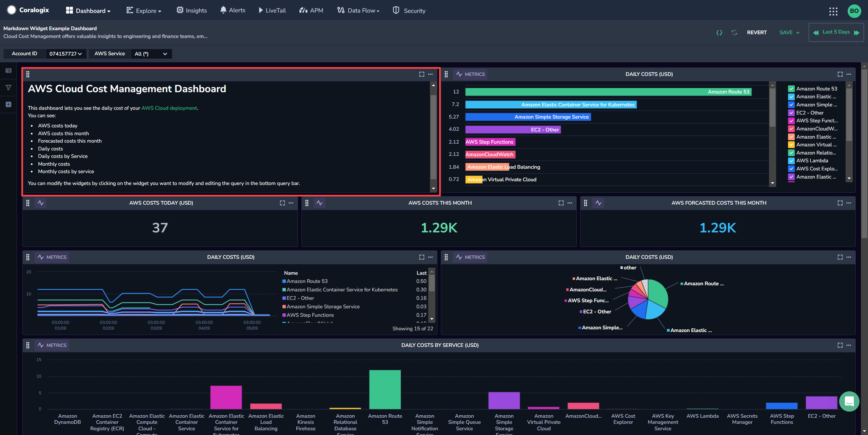Click metrics icon on AWS Costs Today
868x435 pixels.
point(41,203)
